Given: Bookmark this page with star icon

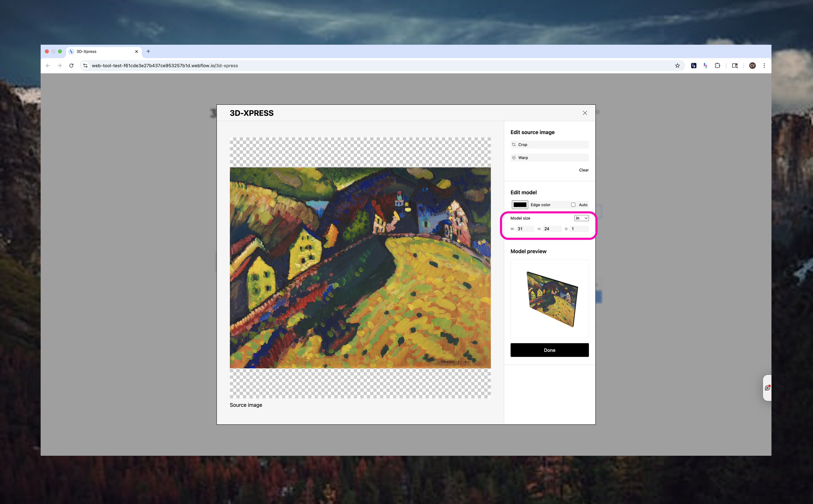Looking at the screenshot, I should [677, 66].
